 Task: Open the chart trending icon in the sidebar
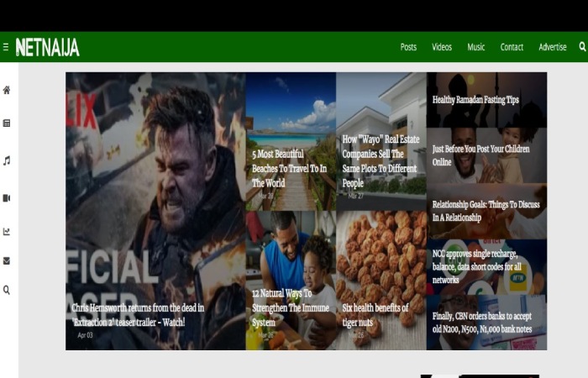coord(7,232)
